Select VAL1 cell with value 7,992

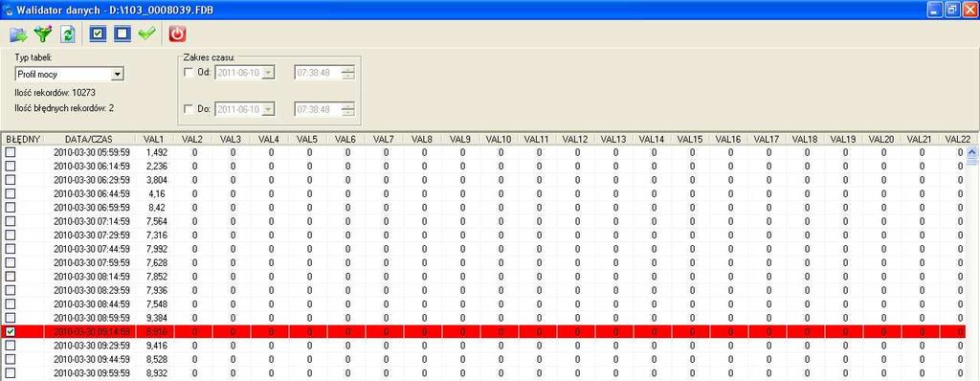[x=155, y=248]
